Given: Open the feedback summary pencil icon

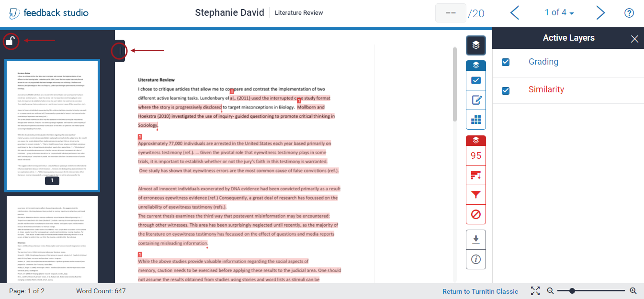Looking at the screenshot, I should click(476, 100).
